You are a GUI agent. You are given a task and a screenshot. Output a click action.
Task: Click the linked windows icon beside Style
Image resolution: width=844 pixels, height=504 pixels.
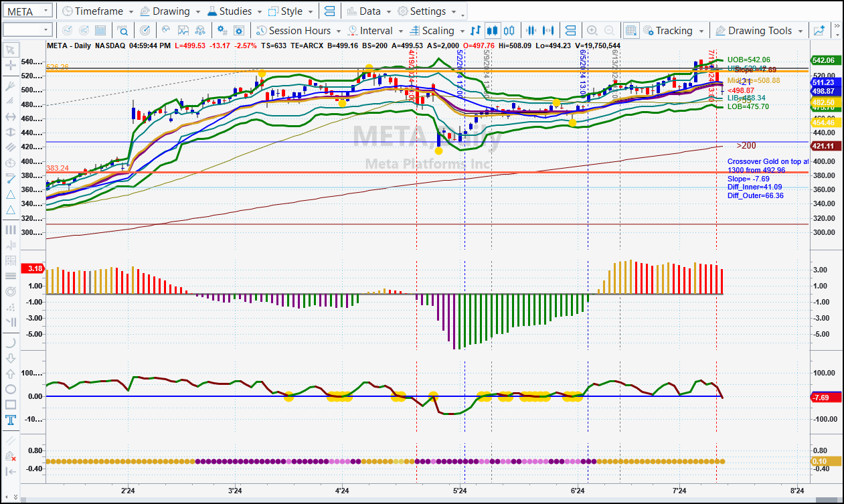tap(329, 11)
